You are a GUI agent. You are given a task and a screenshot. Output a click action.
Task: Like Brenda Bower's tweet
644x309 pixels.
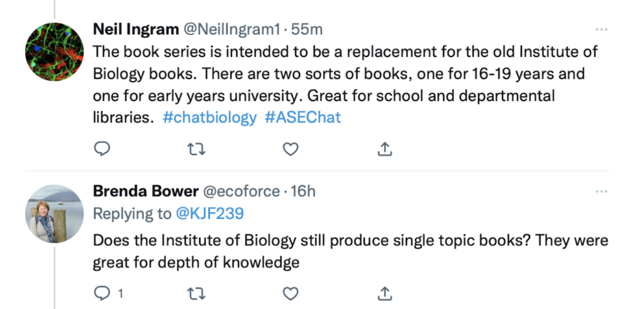pos(291,293)
